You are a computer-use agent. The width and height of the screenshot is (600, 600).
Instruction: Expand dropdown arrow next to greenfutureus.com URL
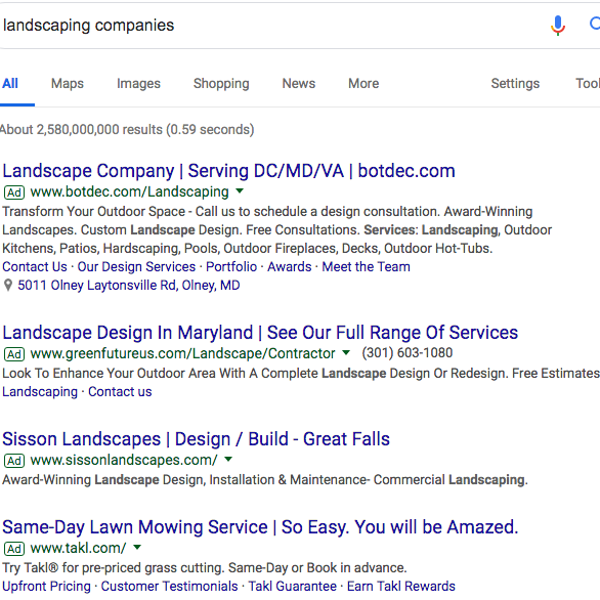coord(346,352)
